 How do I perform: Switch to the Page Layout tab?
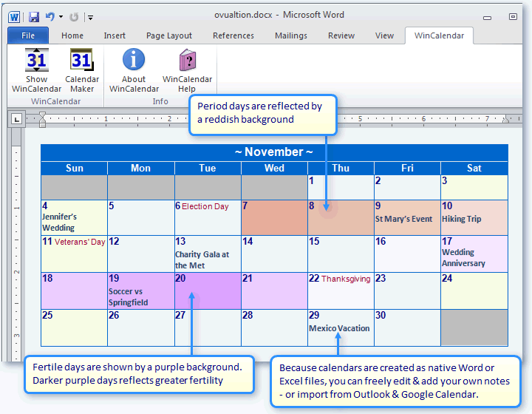pos(169,35)
